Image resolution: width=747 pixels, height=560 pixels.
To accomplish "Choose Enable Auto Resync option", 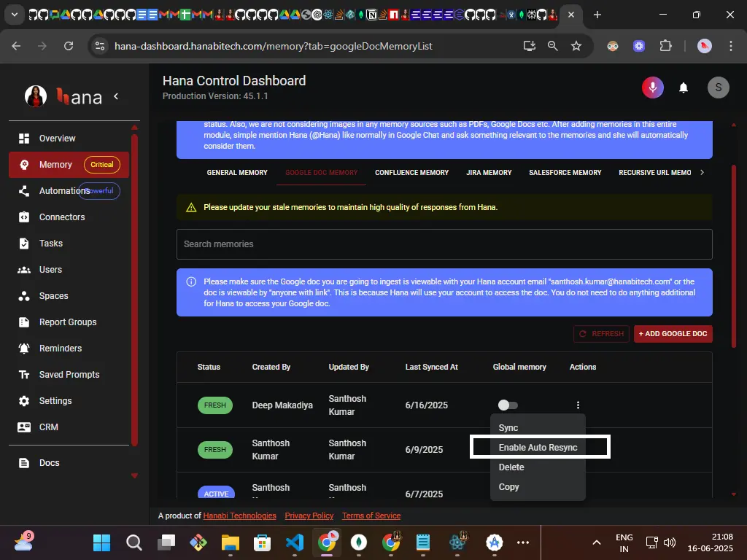I will 538,448.
